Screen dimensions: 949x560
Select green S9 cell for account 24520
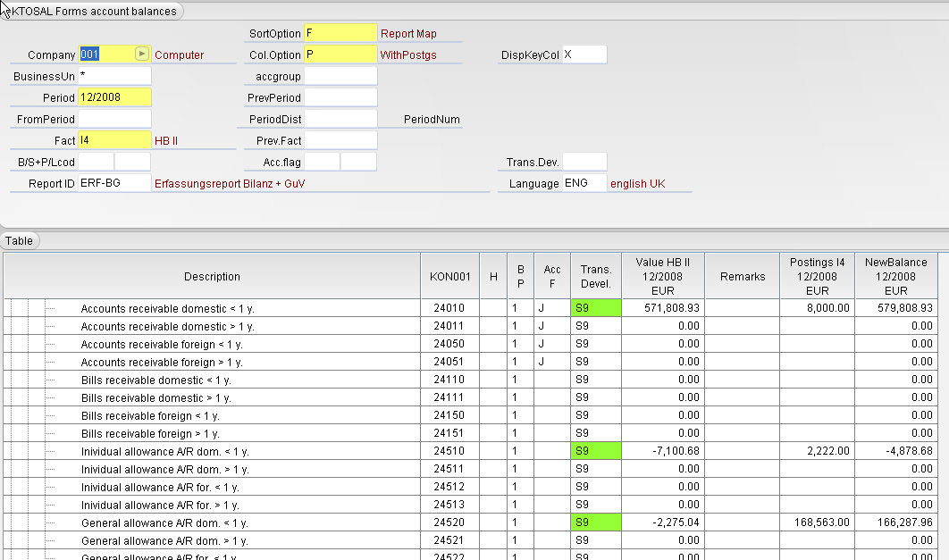coord(595,522)
